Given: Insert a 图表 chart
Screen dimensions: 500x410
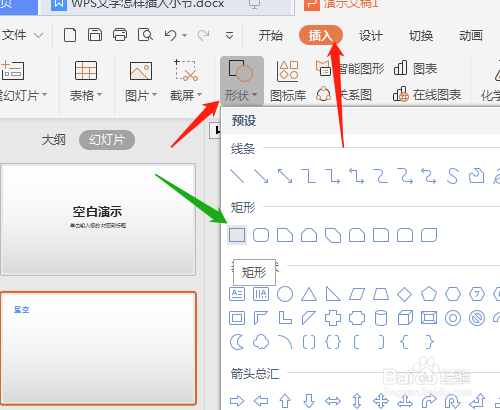Looking at the screenshot, I should click(415, 69).
